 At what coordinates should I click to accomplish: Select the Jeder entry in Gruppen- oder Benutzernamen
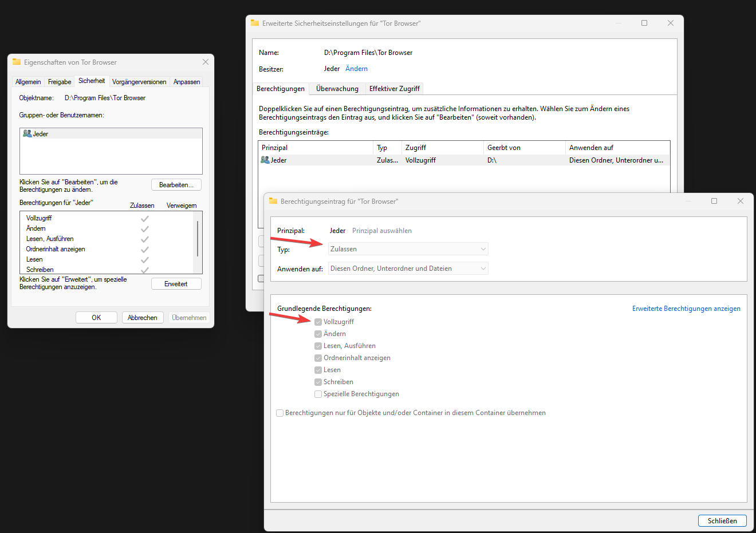111,133
